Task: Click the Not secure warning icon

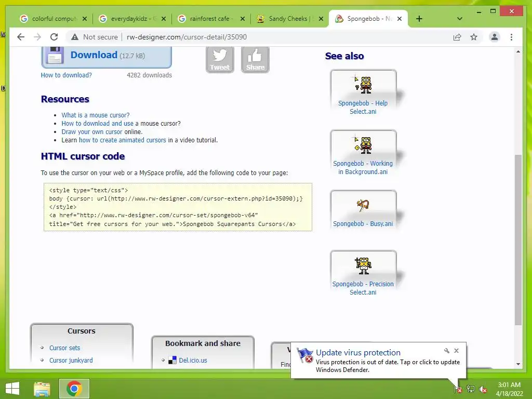Action: tap(75, 37)
